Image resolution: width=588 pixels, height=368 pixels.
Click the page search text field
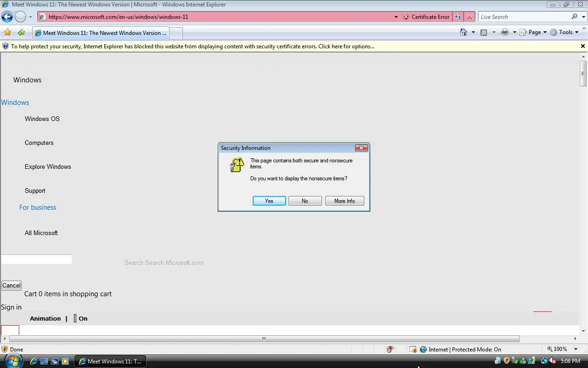[x=36, y=259]
